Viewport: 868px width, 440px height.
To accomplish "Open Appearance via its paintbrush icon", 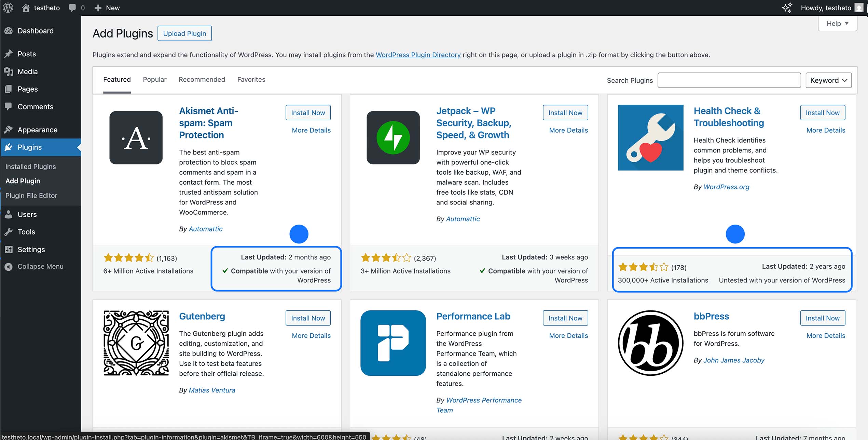I will tap(9, 130).
